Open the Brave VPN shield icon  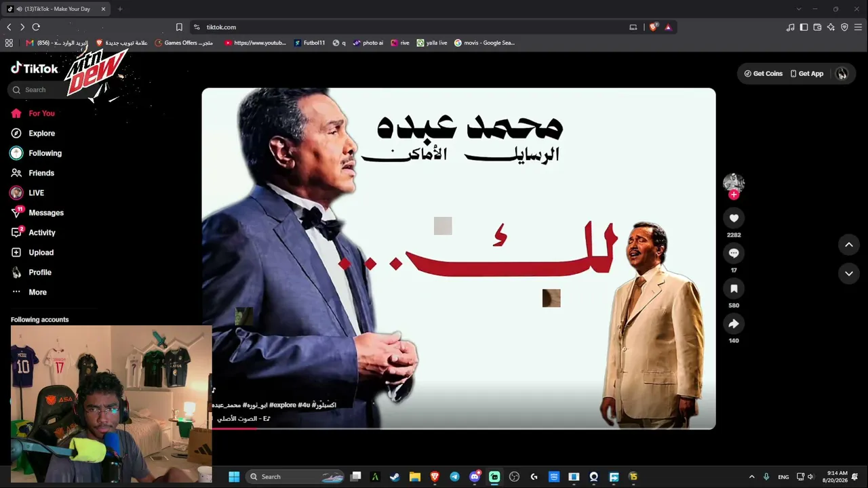(844, 27)
